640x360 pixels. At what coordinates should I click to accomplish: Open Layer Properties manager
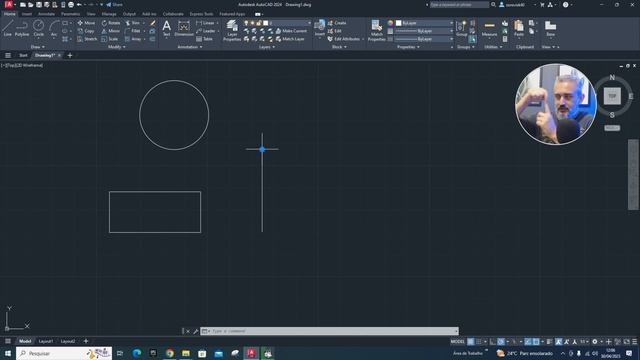tap(232, 31)
